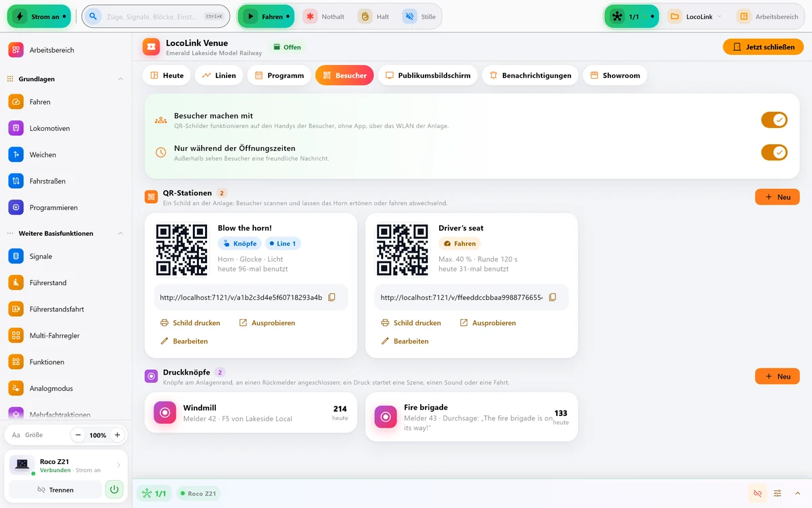The width and height of the screenshot is (812, 508).
Task: Add a new Druckknopf with Neu
Action: (777, 377)
